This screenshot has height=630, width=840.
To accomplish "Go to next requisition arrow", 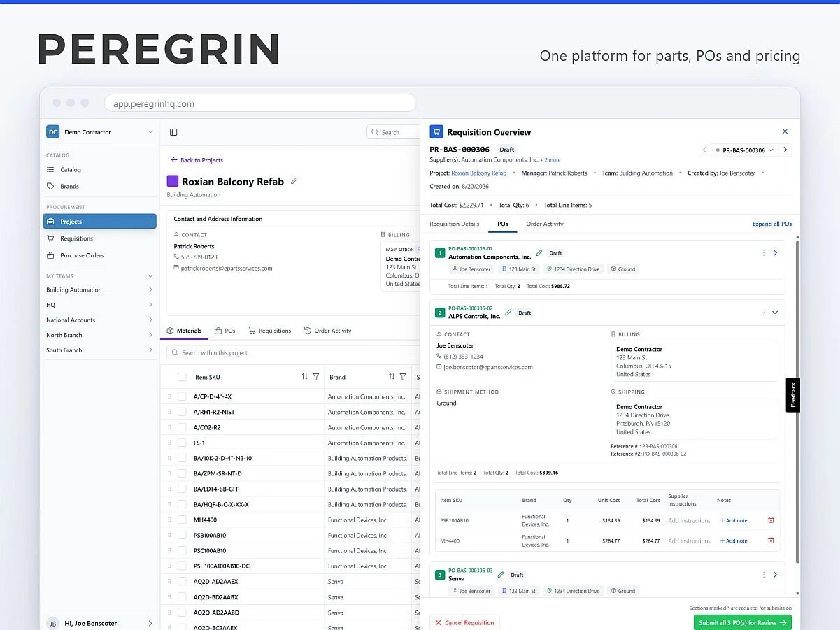I will [x=785, y=150].
